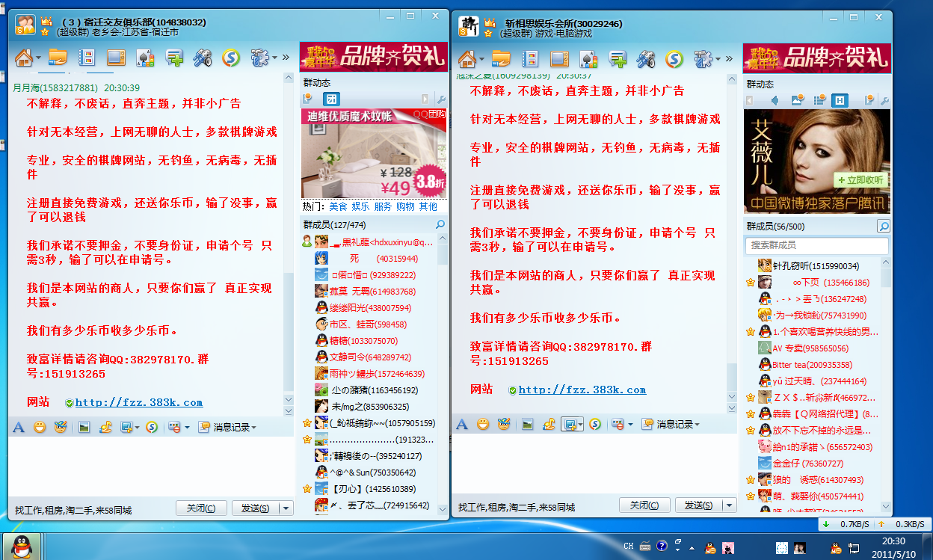Open group home icon in 新相思娱乐会所 window
The width and height of the screenshot is (933, 560).
point(466,58)
